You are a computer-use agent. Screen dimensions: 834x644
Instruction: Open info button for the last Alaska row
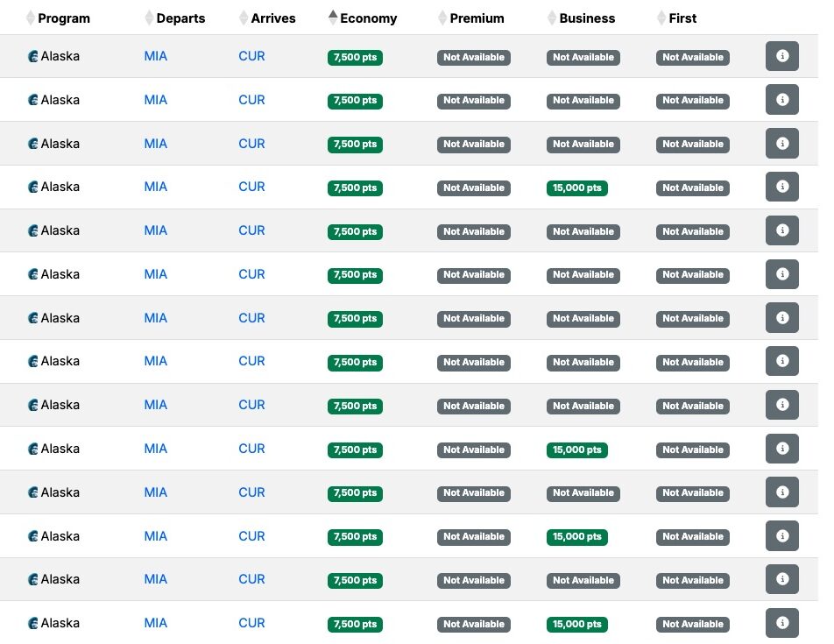point(781,623)
